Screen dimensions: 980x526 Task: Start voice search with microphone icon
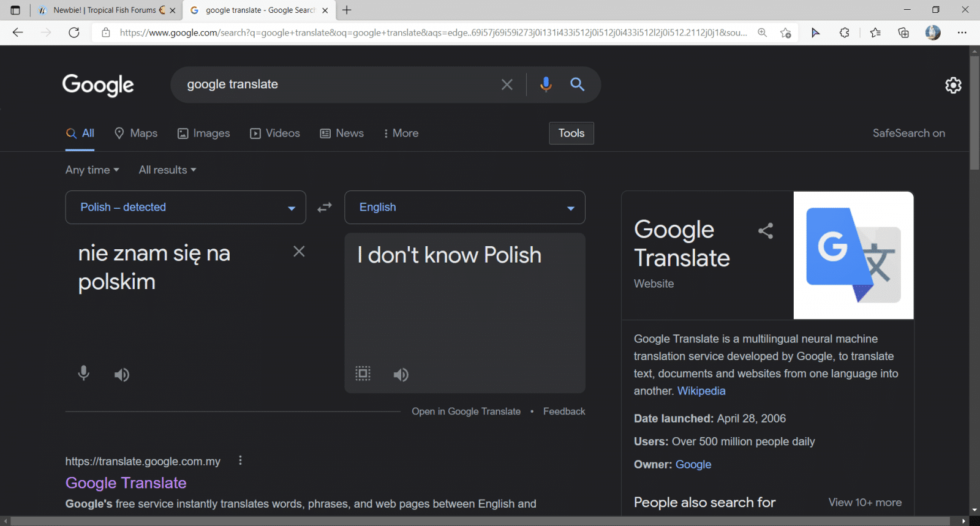pos(546,85)
